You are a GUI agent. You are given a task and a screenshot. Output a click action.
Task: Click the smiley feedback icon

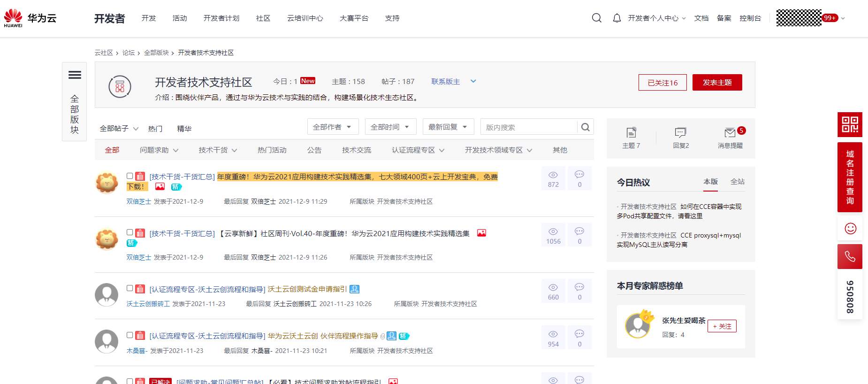(850, 229)
